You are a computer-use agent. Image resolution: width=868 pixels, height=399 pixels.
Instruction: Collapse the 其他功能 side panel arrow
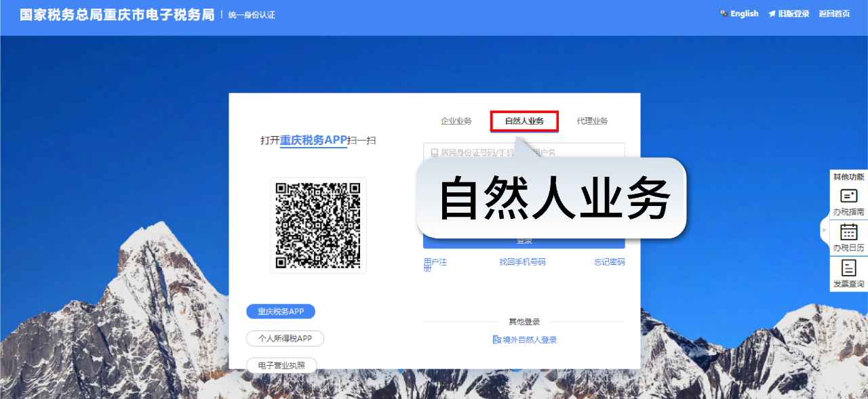click(823, 230)
